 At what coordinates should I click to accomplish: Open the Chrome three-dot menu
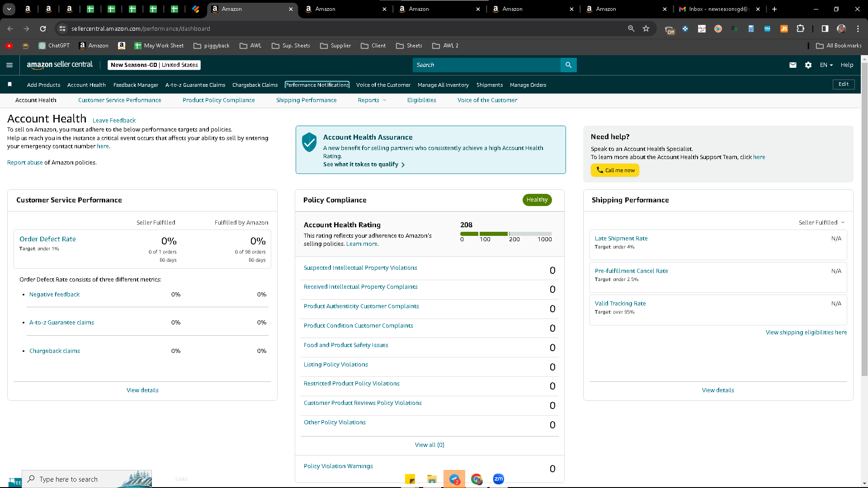(x=858, y=28)
